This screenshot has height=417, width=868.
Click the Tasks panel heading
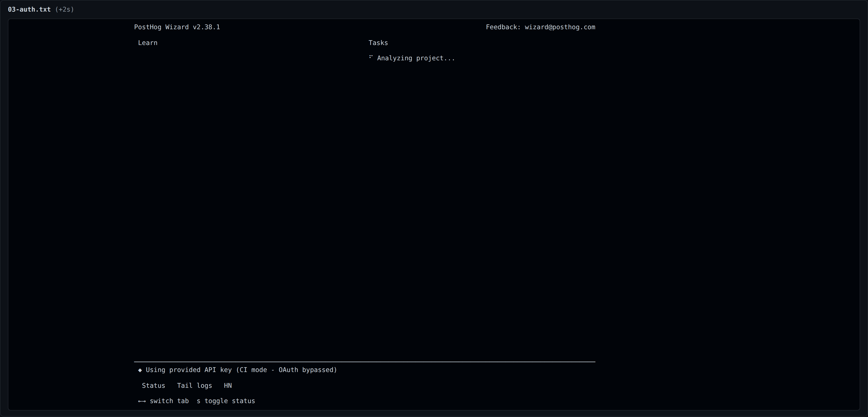tap(378, 43)
